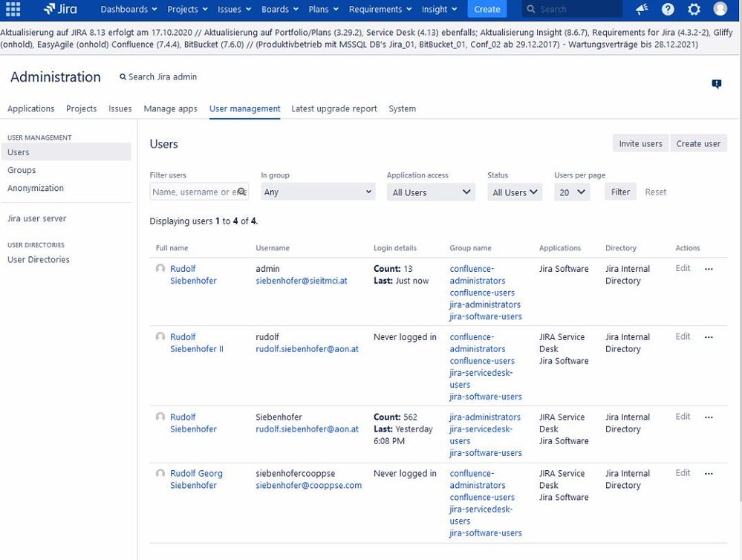Switch to the Issues admin tab

120,108
